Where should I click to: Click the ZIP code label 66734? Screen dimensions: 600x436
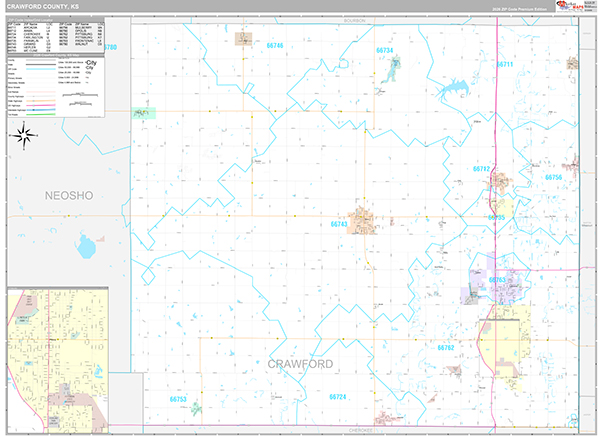pyautogui.click(x=385, y=51)
